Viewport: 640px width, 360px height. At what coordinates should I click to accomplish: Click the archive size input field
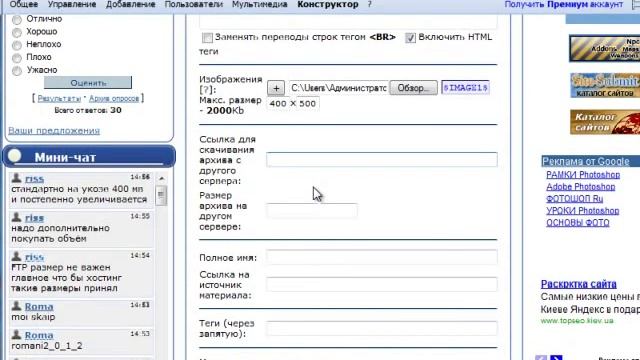pyautogui.click(x=311, y=211)
